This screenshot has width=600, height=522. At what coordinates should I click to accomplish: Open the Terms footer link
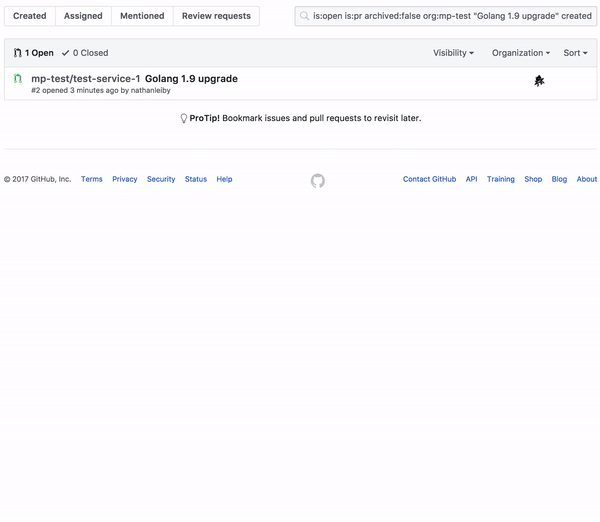tap(92, 179)
